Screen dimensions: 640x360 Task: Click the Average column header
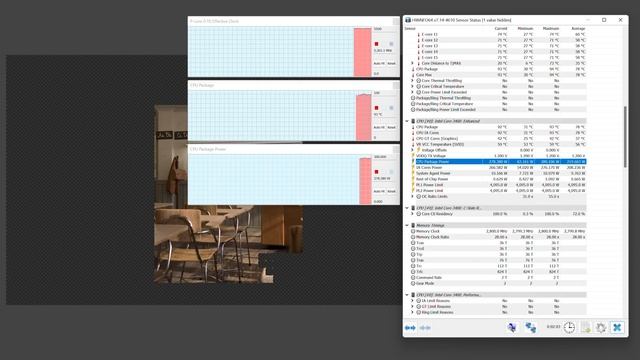point(578,29)
